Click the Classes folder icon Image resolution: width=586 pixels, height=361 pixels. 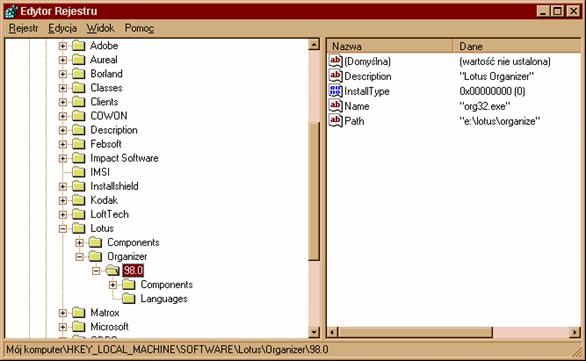(x=78, y=88)
